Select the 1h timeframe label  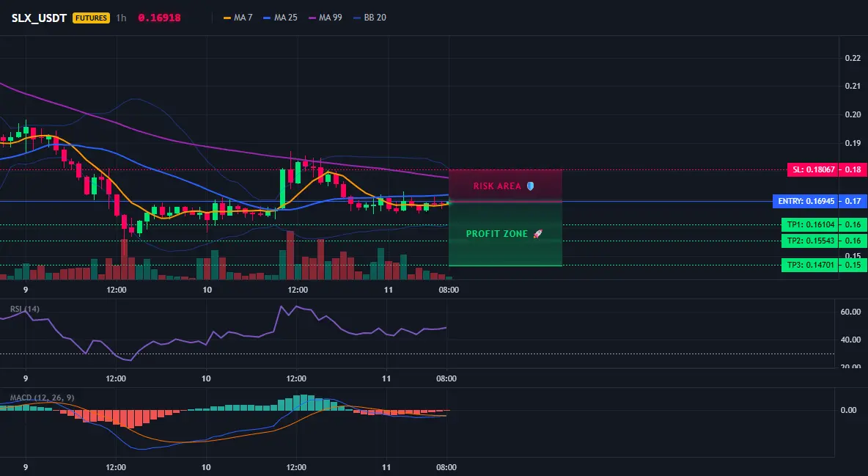[121, 18]
